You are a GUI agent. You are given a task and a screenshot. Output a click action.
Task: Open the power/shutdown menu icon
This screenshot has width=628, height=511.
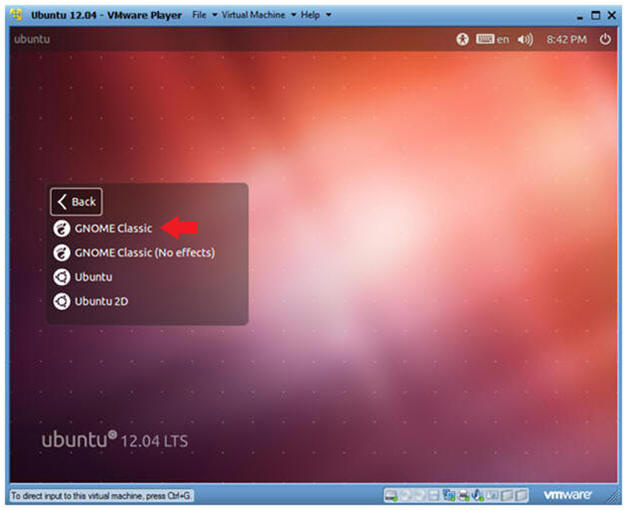click(605, 39)
